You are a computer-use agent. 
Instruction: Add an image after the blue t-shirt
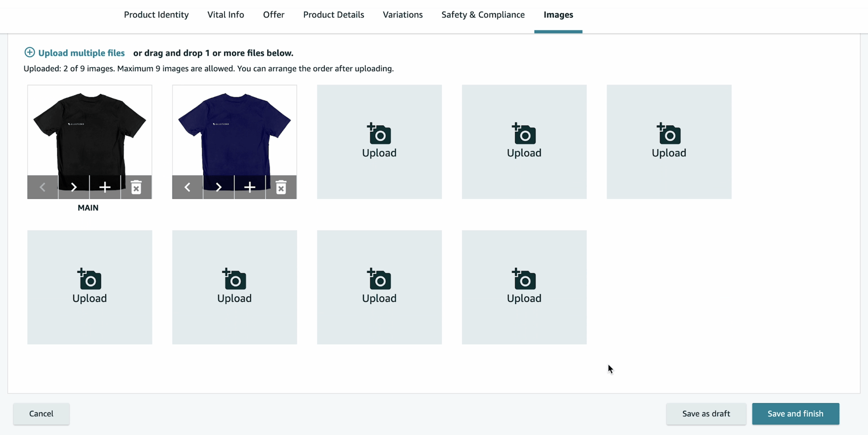pyautogui.click(x=250, y=187)
